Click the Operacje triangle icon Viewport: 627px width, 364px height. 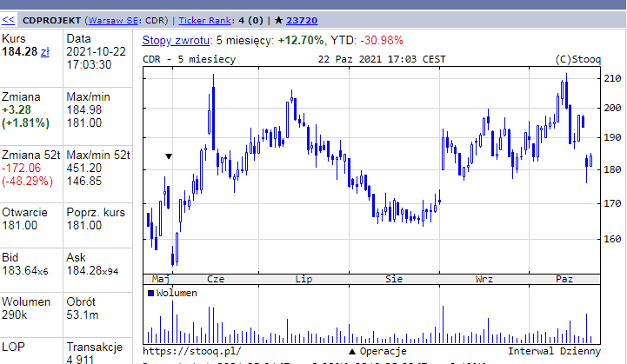[x=351, y=351]
